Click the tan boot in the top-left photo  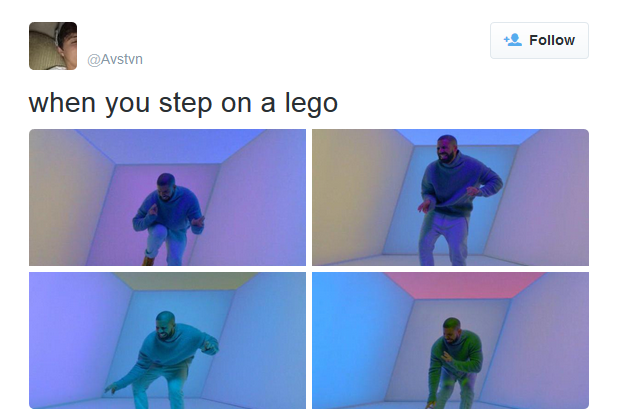pos(148,261)
